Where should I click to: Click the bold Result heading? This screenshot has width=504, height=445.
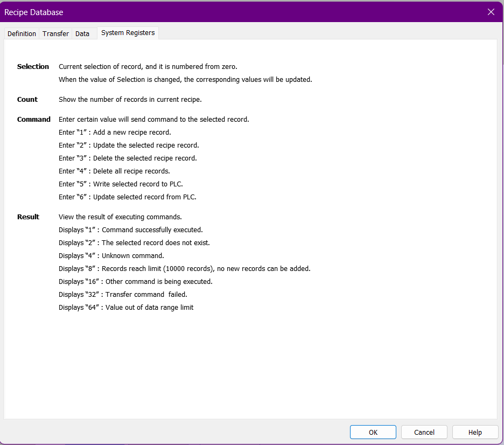tap(28, 217)
